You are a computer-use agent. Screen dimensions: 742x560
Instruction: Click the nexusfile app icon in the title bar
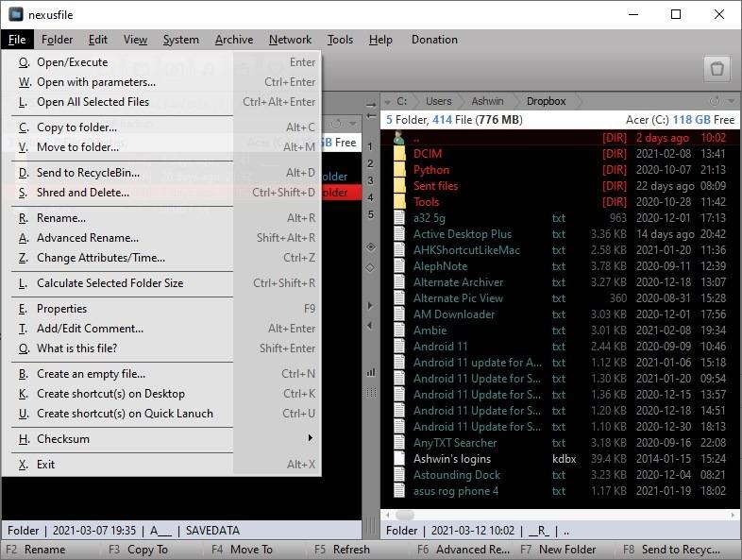(16, 14)
